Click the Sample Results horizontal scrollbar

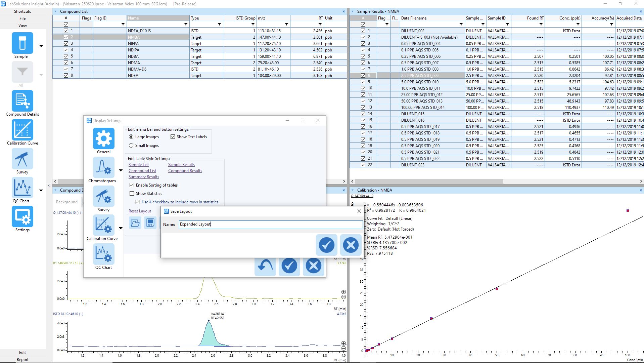(429, 181)
